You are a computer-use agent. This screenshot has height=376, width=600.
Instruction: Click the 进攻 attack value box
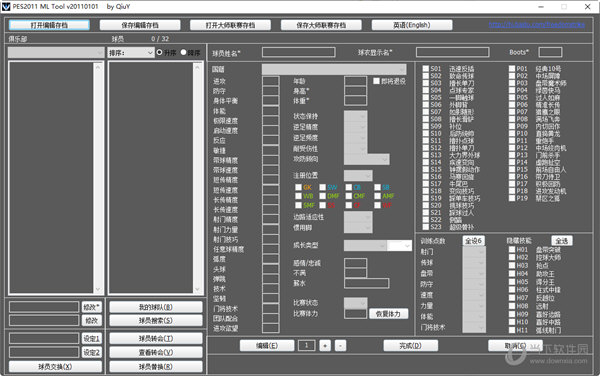coord(271,81)
